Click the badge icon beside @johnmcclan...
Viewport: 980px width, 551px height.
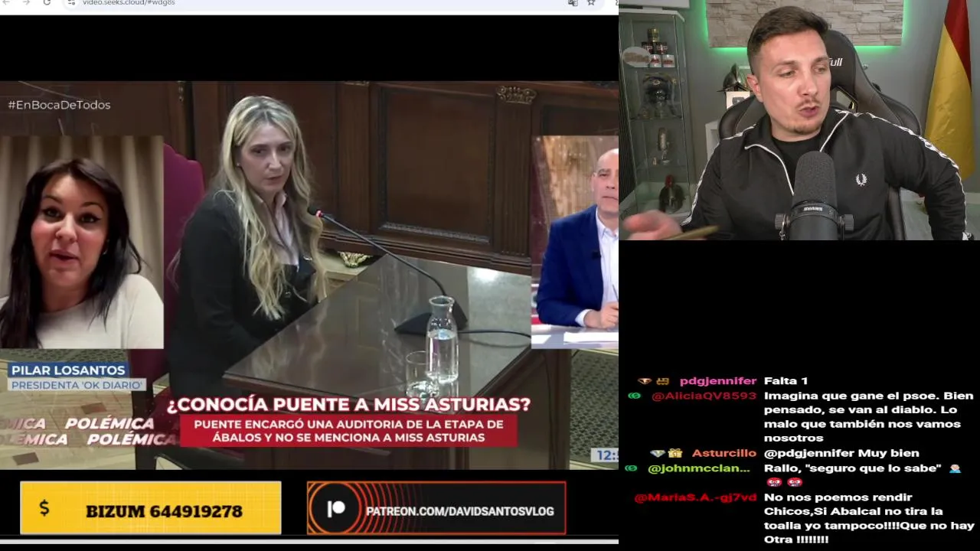[632, 468]
